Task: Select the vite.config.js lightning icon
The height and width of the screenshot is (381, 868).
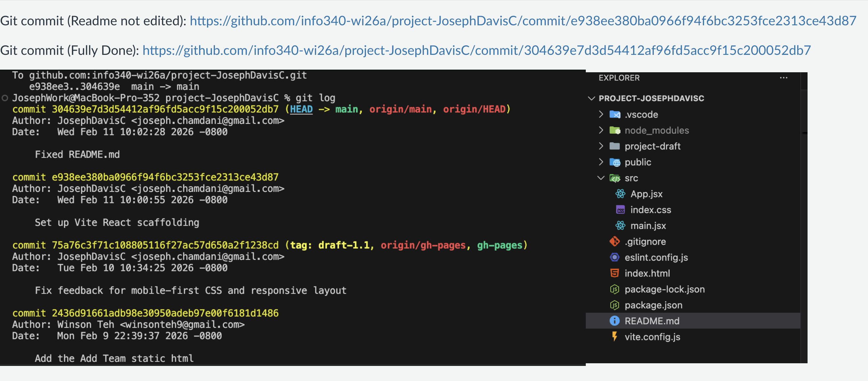Action: 615,337
